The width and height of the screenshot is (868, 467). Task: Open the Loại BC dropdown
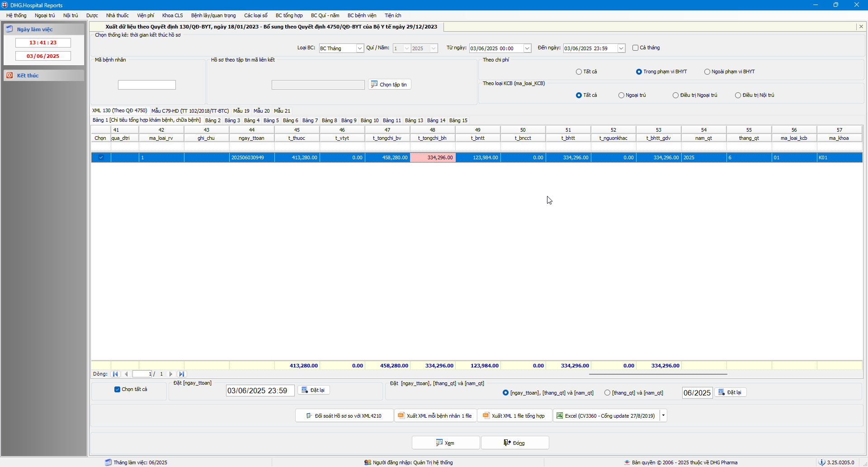(x=360, y=48)
